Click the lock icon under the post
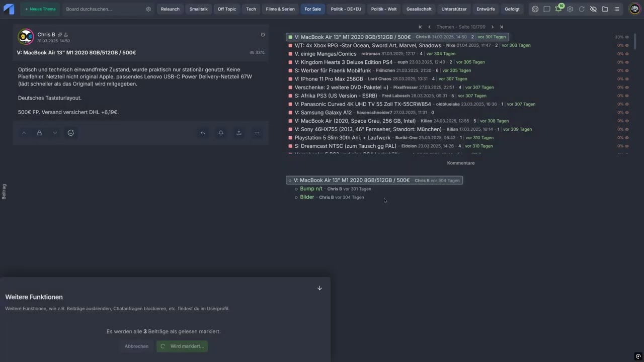The height and width of the screenshot is (362, 644). 39,133
